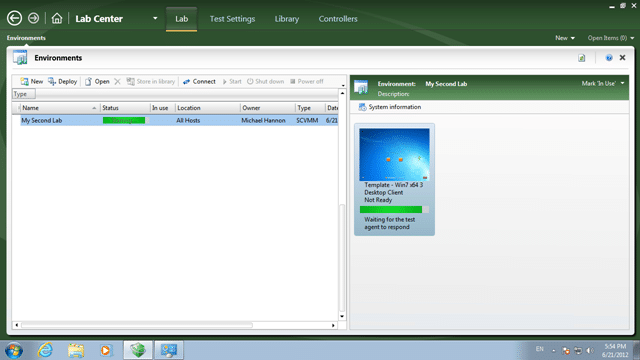640x360 pixels.
Task: Open System information link
Action: click(x=390, y=107)
